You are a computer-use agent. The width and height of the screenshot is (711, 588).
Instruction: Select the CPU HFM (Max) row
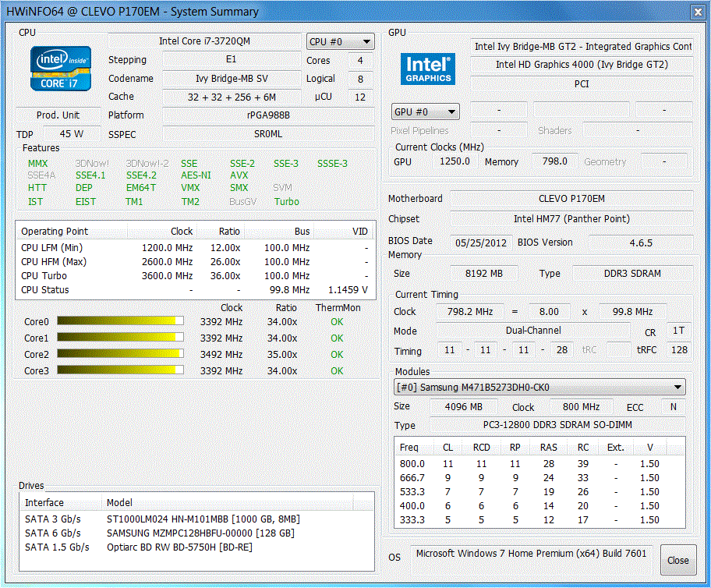click(196, 262)
